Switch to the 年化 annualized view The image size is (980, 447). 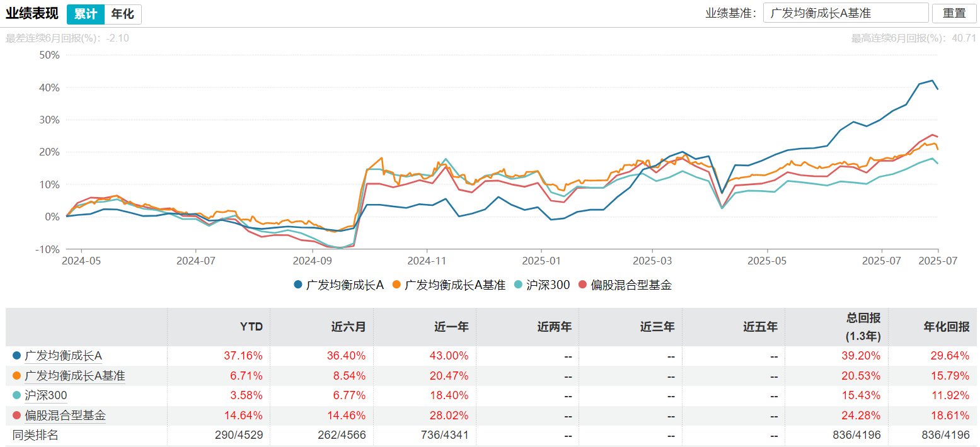[x=122, y=14]
